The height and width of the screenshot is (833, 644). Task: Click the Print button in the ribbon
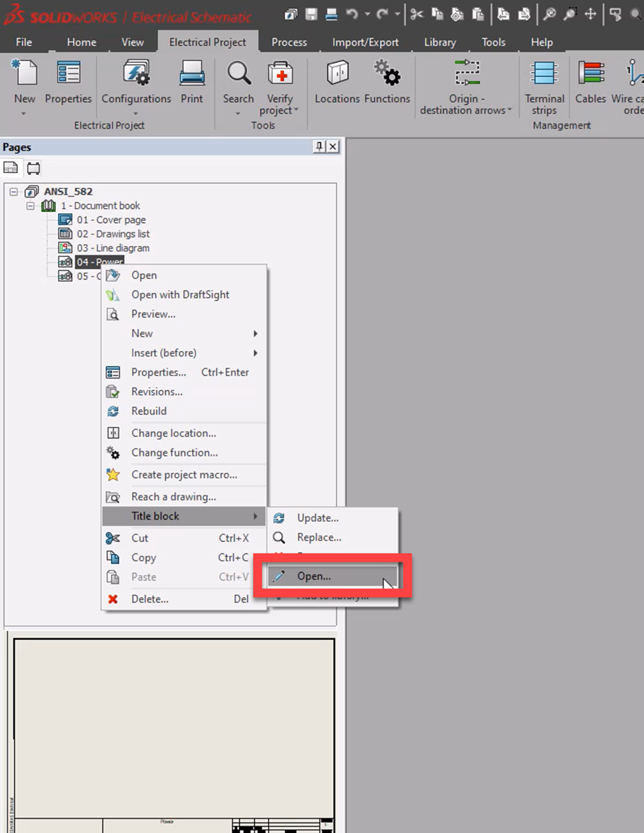(192, 81)
